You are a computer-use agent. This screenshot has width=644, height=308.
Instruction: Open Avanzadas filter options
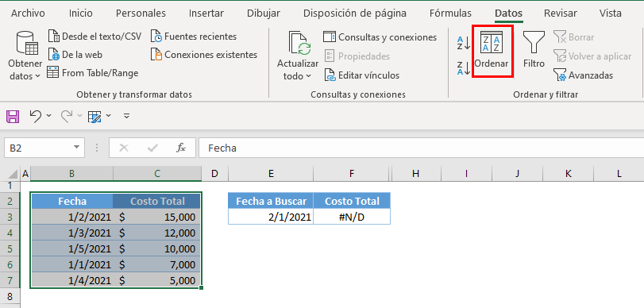click(x=583, y=75)
